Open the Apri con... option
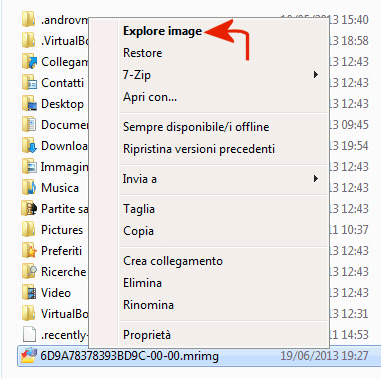Screen dimensions: 381x379 tap(150, 97)
